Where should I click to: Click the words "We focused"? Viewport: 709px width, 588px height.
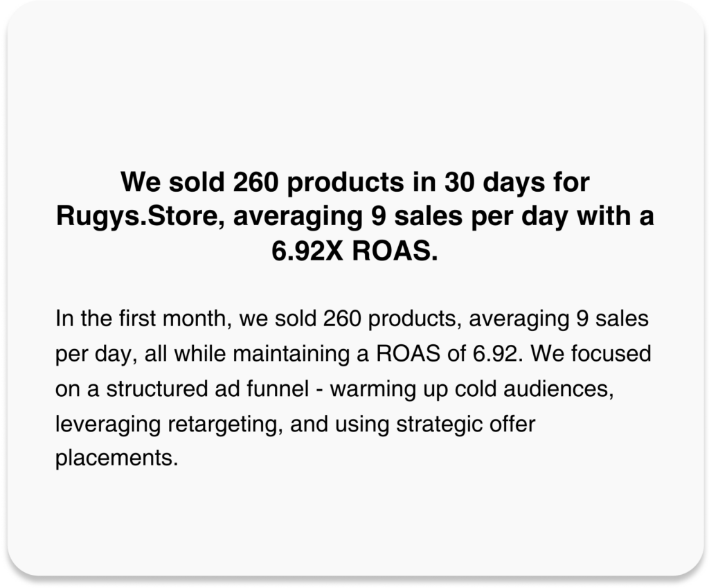591,354
